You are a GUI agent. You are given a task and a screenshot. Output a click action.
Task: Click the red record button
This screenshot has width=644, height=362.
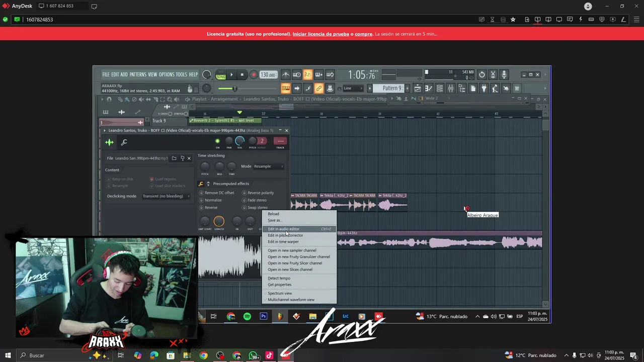coord(254,75)
